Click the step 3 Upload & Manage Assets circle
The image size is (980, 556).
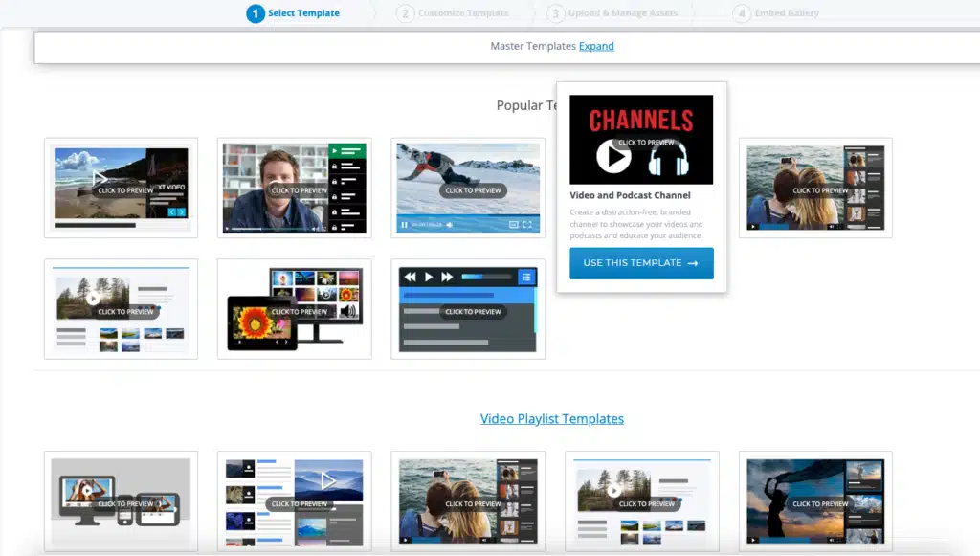pyautogui.click(x=555, y=13)
